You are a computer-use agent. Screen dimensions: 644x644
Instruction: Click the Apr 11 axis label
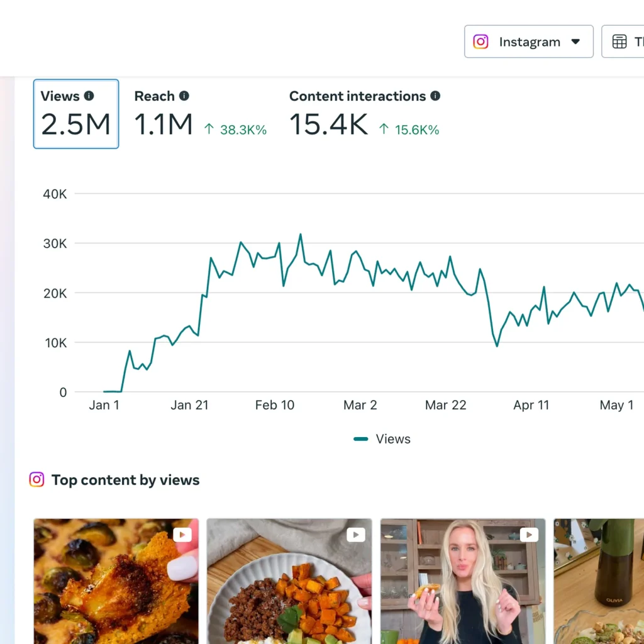point(531,405)
